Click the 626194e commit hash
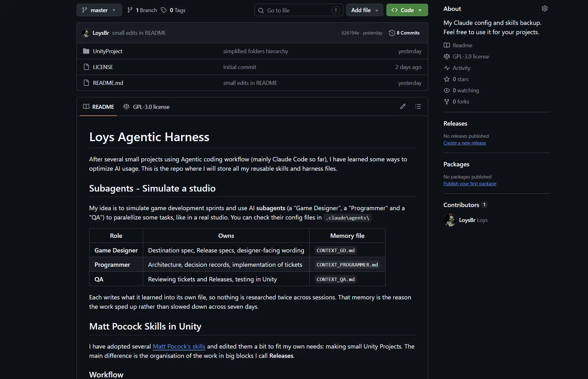This screenshot has width=588, height=379. [x=350, y=33]
